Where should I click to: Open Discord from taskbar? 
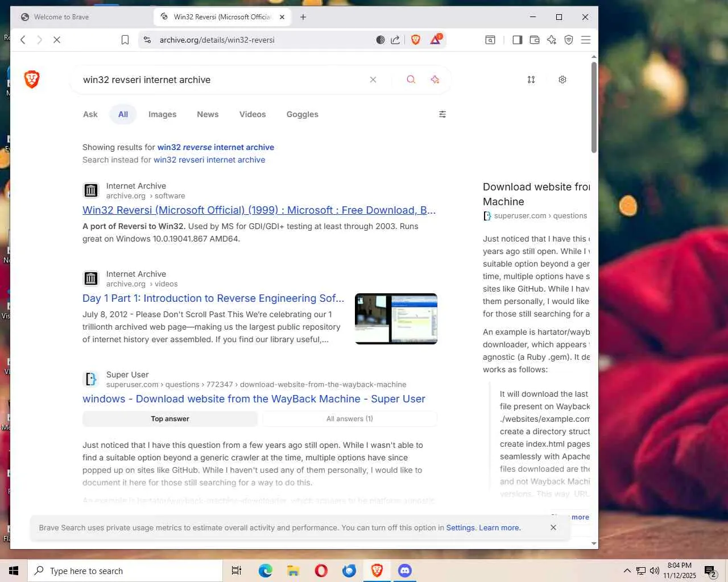405,571
